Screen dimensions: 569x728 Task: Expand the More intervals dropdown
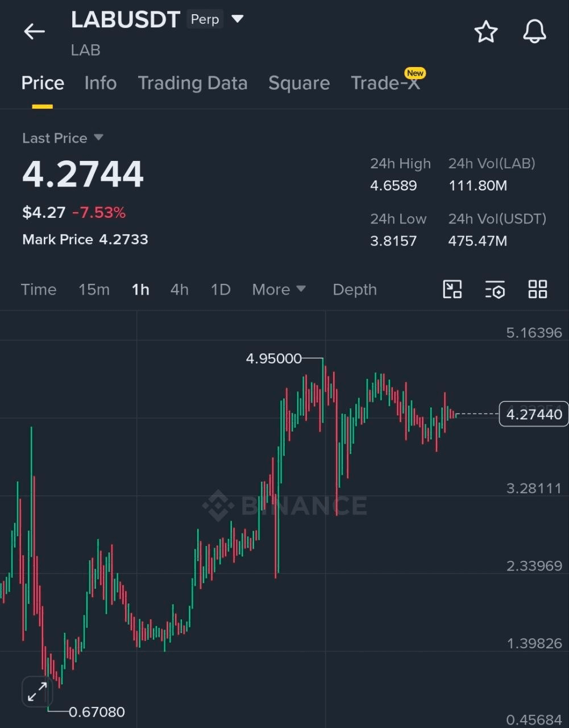point(279,289)
